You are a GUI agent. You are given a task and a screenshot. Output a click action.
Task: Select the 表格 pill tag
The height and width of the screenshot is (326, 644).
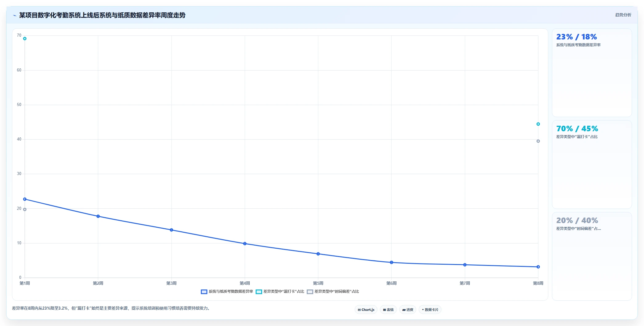tap(388, 310)
